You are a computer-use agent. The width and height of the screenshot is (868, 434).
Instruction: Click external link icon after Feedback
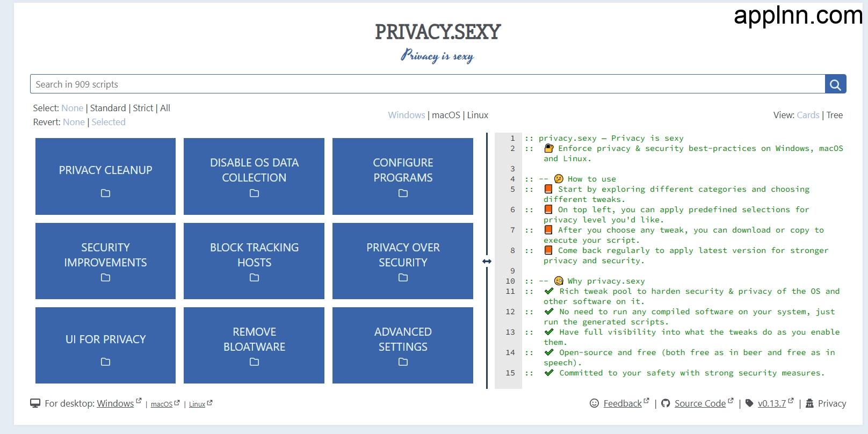click(646, 401)
